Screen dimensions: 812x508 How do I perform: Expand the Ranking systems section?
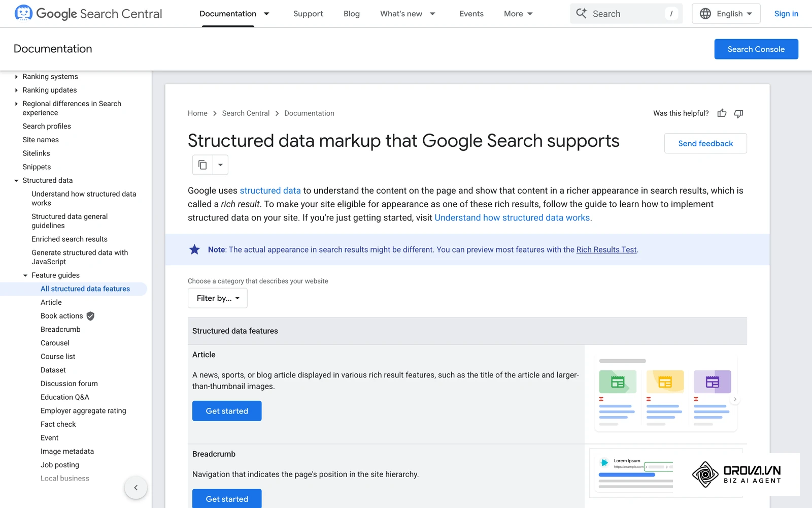click(x=16, y=77)
